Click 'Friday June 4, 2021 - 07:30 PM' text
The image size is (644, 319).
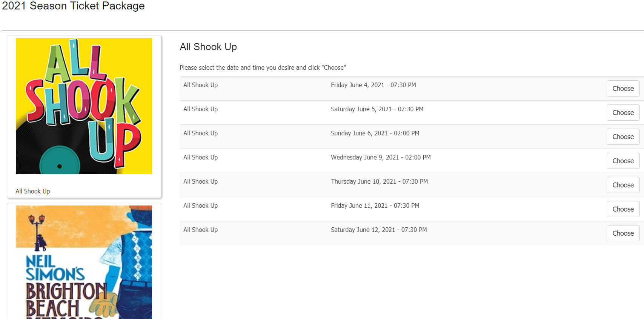(x=373, y=85)
